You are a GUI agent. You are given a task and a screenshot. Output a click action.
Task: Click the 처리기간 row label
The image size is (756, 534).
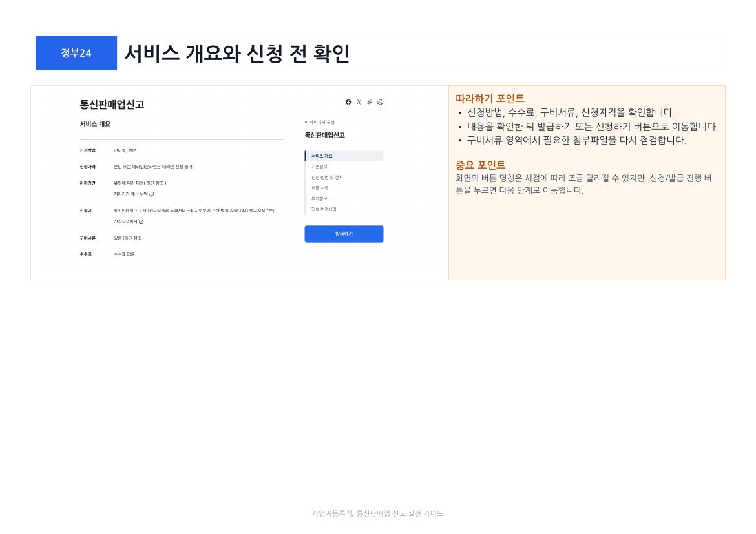[x=88, y=183]
